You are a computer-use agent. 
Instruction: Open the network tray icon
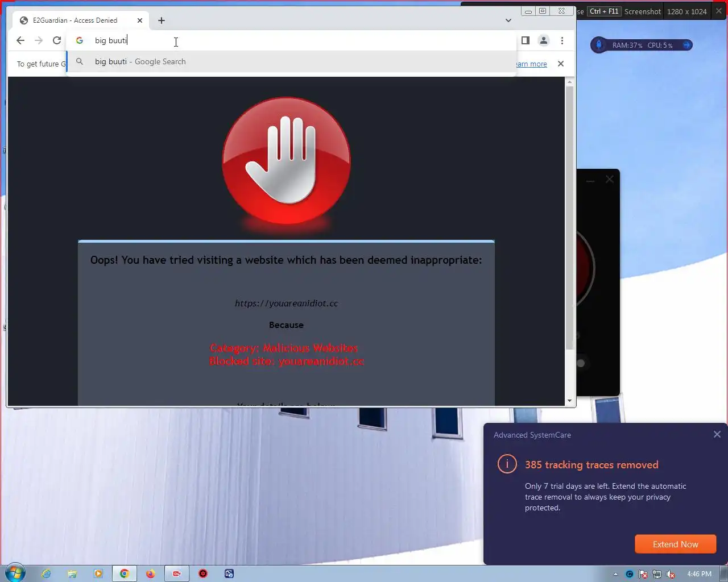(x=657, y=574)
